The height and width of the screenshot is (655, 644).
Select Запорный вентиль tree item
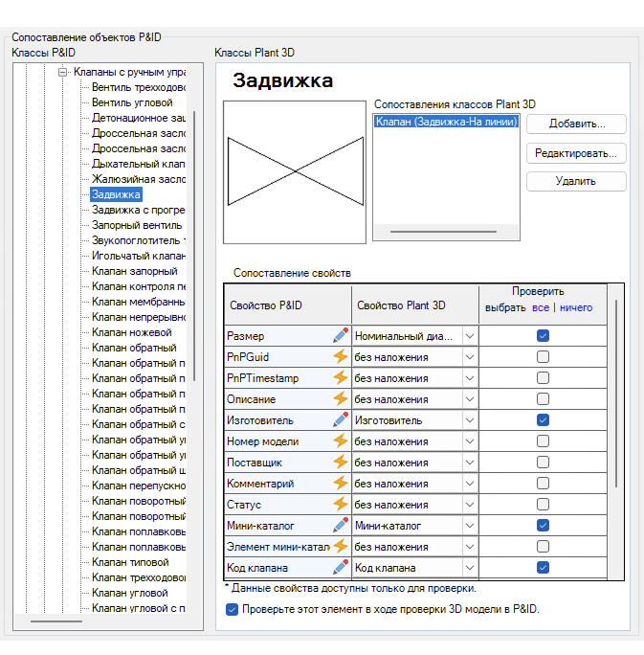pyautogui.click(x=137, y=225)
